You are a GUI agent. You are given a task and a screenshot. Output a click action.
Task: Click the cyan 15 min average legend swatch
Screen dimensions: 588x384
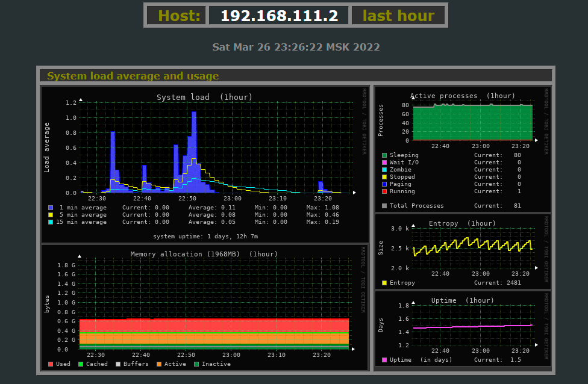coord(51,222)
